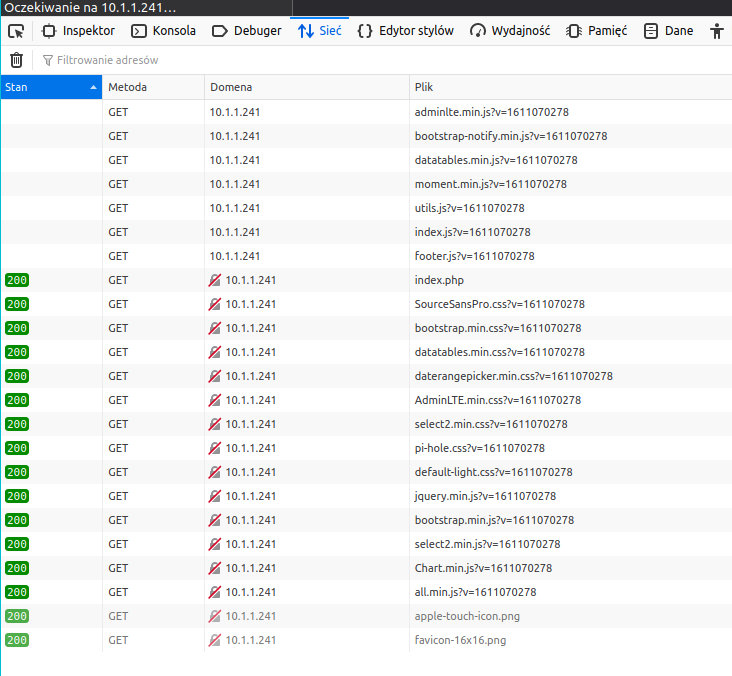Select AdminLTE.min.css file name
Screen dimensions: 732x676
tap(498, 400)
